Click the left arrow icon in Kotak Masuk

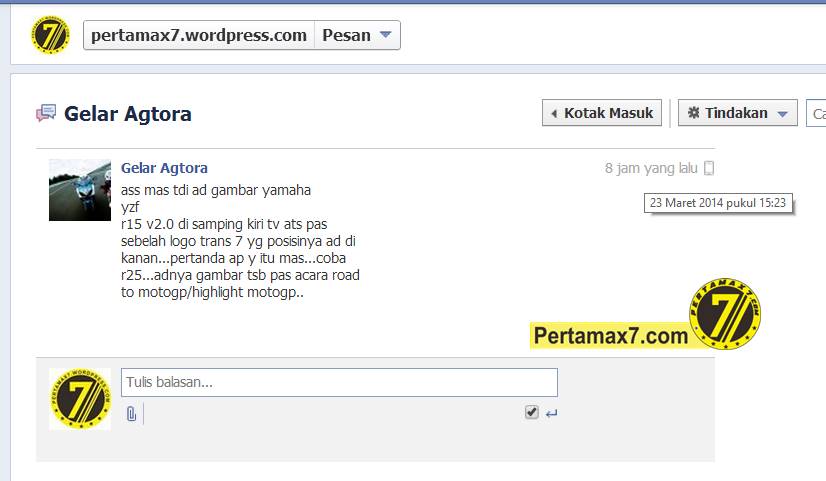(554, 114)
